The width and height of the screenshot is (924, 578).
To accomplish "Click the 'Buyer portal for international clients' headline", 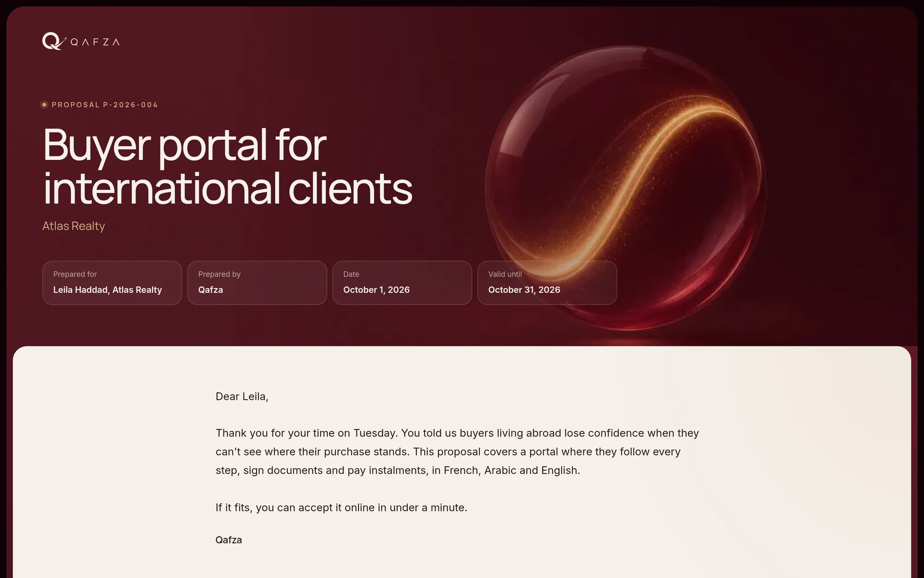I will tap(227, 166).
